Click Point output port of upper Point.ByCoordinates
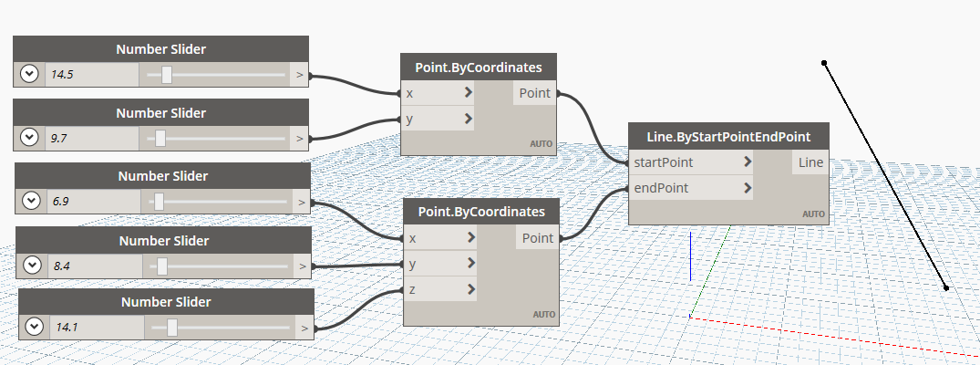980x365 pixels. (534, 93)
